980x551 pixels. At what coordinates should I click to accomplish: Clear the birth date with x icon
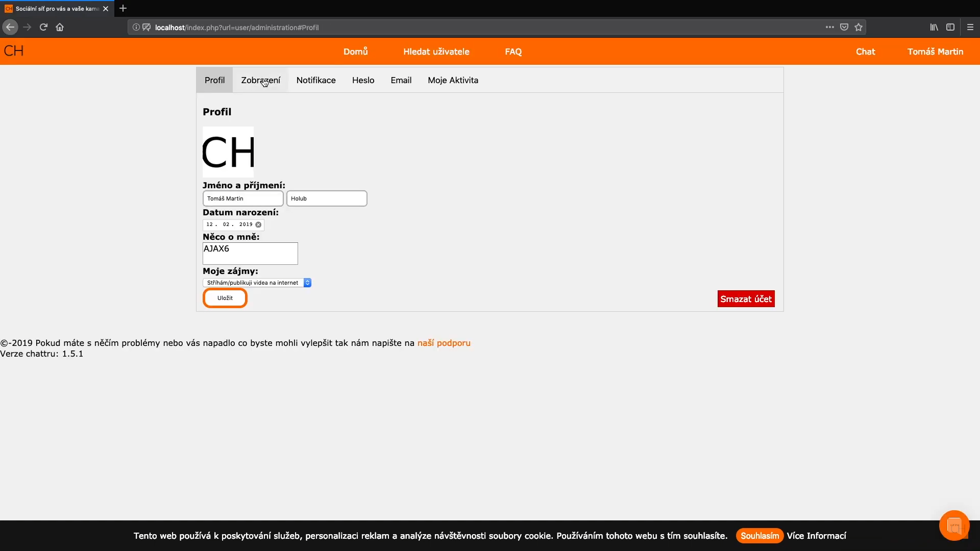(258, 224)
